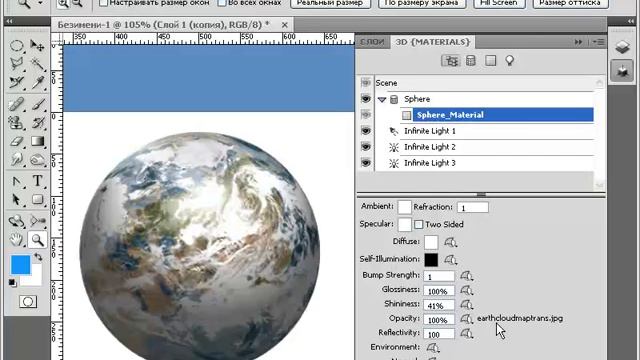This screenshot has width=640, height=360.
Task: Toggle visibility of Infinite Light 1
Action: point(366,131)
